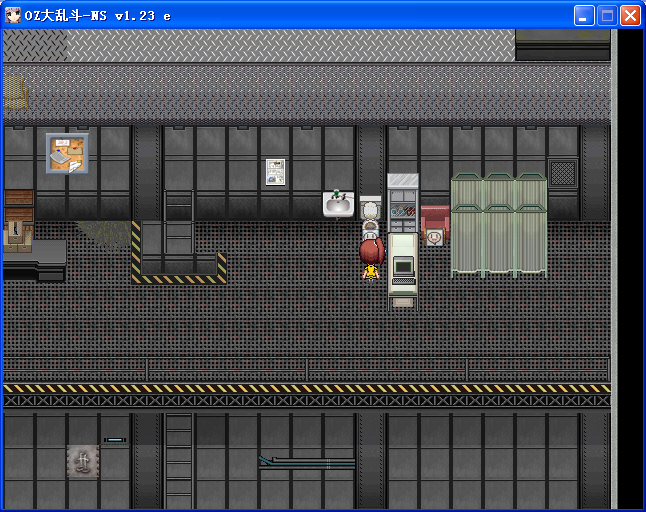Screen dimensions: 646x512
Task: Close the OZ大乱斗-NS window
Action: (630, 16)
